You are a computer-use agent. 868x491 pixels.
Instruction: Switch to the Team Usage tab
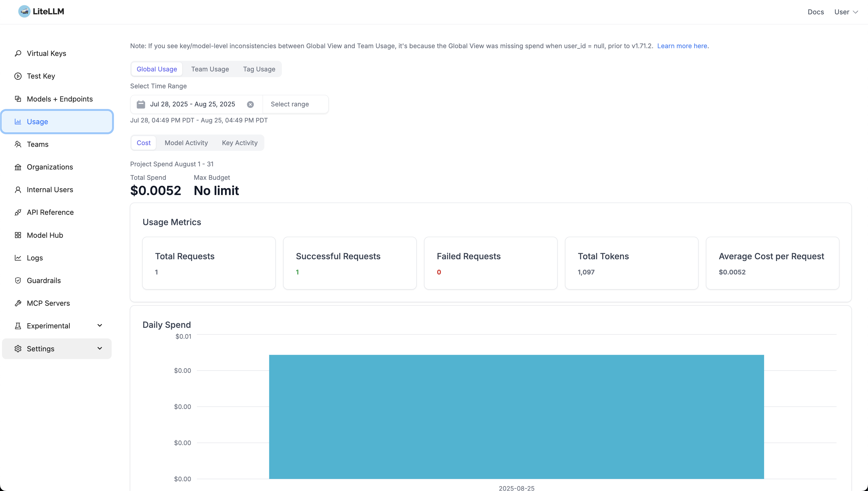coord(210,69)
